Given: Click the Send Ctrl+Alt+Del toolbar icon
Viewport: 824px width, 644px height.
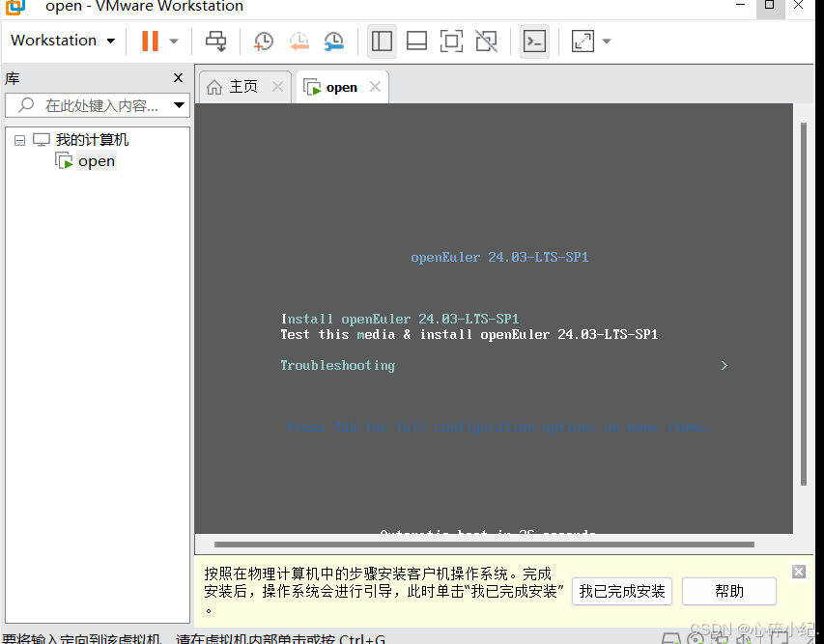Looking at the screenshot, I should pos(214,41).
